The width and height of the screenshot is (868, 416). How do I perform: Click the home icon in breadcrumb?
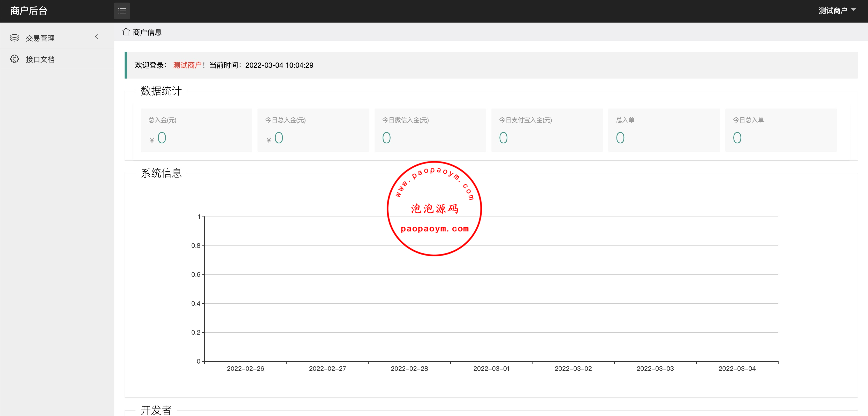click(126, 32)
